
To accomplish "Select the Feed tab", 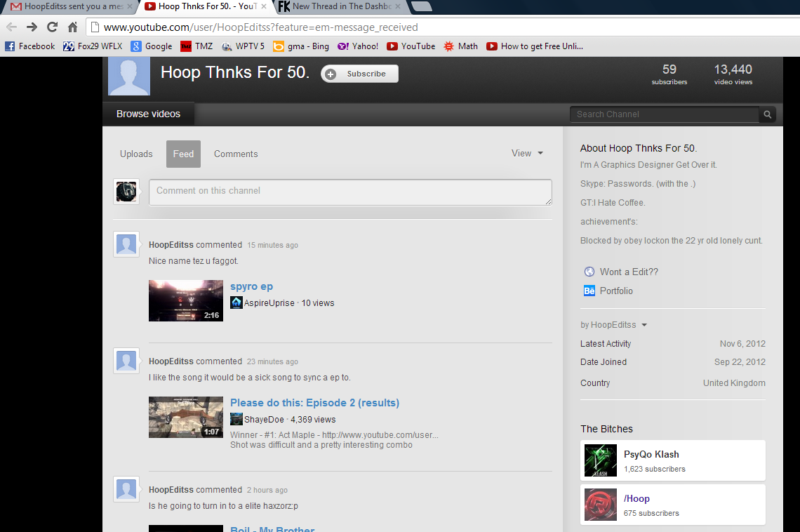I will coord(183,154).
